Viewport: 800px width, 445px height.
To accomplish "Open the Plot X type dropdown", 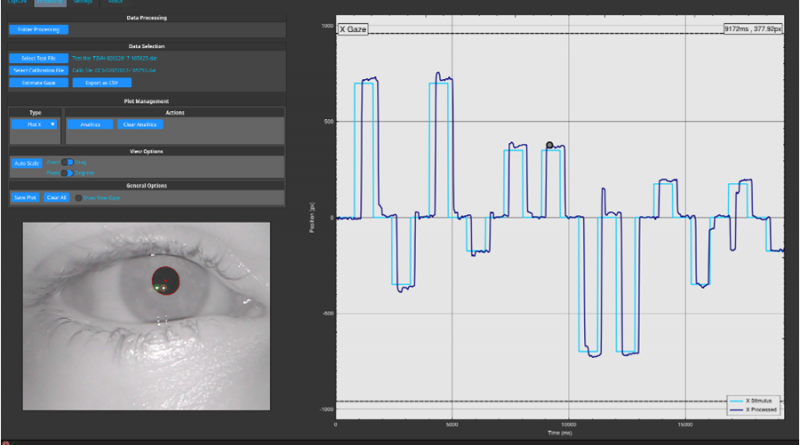I will coord(34,124).
